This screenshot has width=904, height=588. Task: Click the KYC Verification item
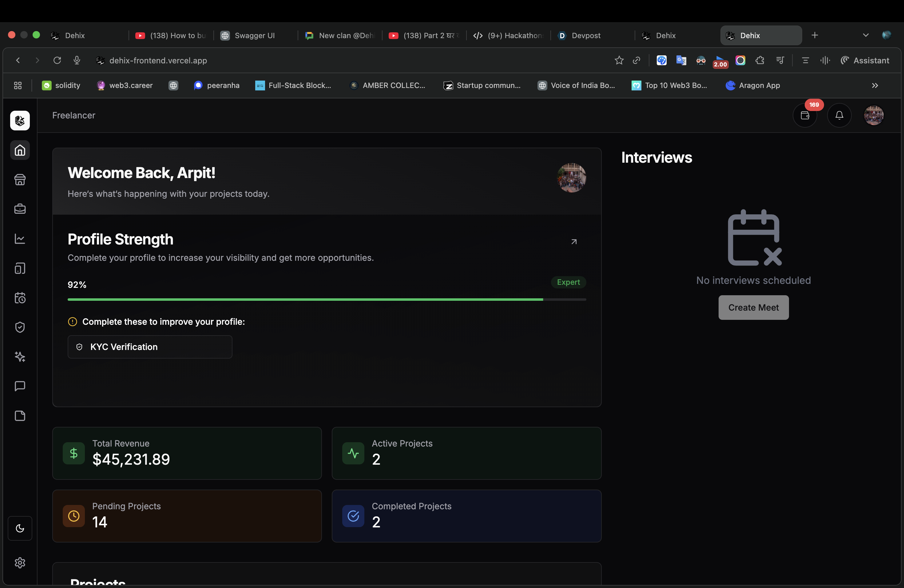[150, 347]
